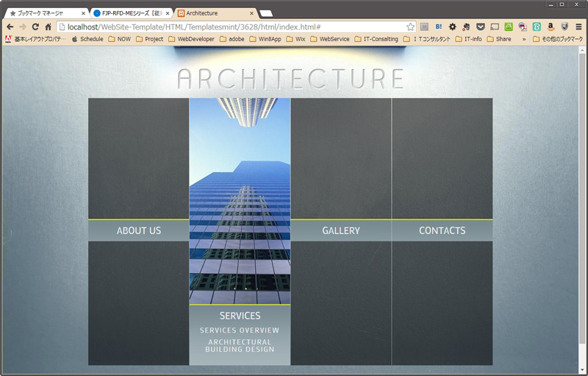This screenshot has height=376, width=588.
Task: Open the teal B extension icon
Action: click(x=537, y=26)
